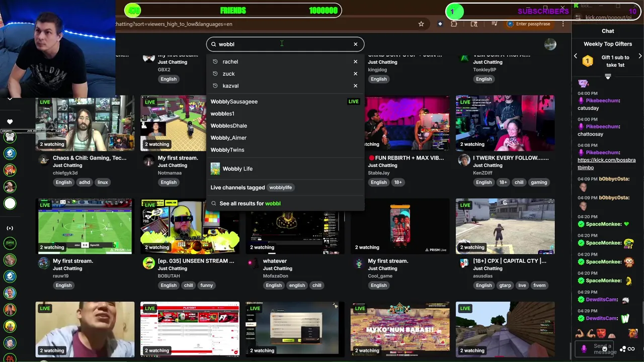The image size is (644, 362).
Task: Click the 'FUN REBIRTH + MAX VIB...' title
Action: (x=406, y=158)
